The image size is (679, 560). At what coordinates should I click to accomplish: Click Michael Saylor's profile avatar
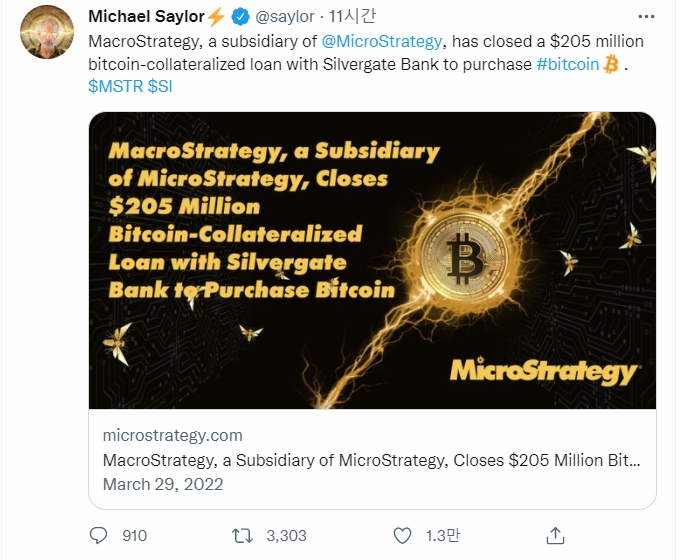(x=47, y=32)
